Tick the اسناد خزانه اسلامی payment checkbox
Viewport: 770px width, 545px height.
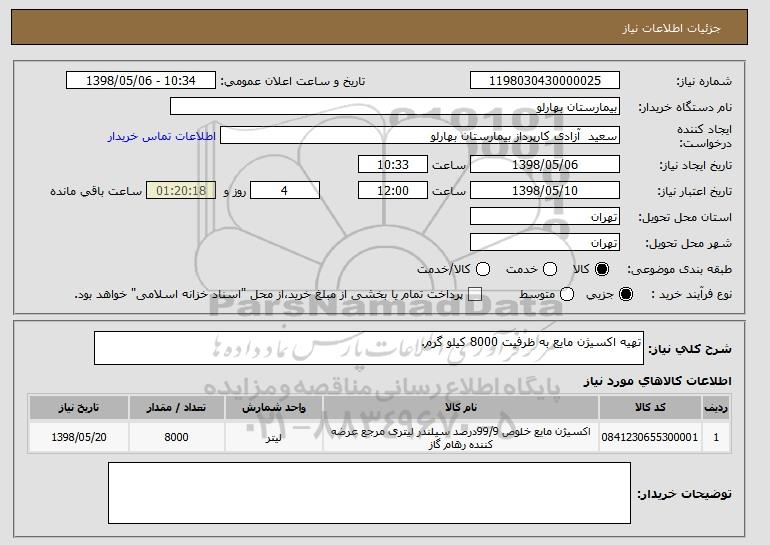coord(475,294)
